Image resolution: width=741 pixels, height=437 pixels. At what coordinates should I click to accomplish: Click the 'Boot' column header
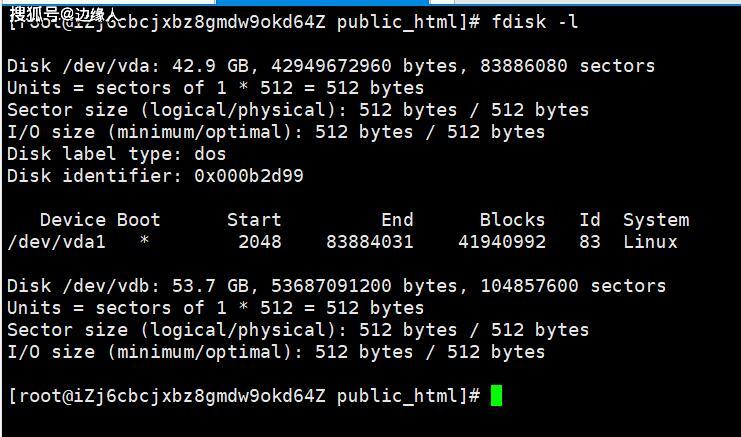coord(139,220)
